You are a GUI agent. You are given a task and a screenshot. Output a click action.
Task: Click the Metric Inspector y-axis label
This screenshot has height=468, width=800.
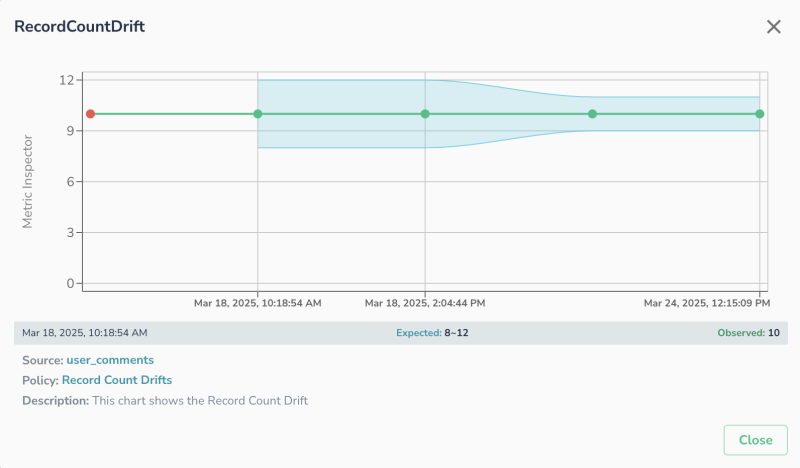tap(28, 181)
